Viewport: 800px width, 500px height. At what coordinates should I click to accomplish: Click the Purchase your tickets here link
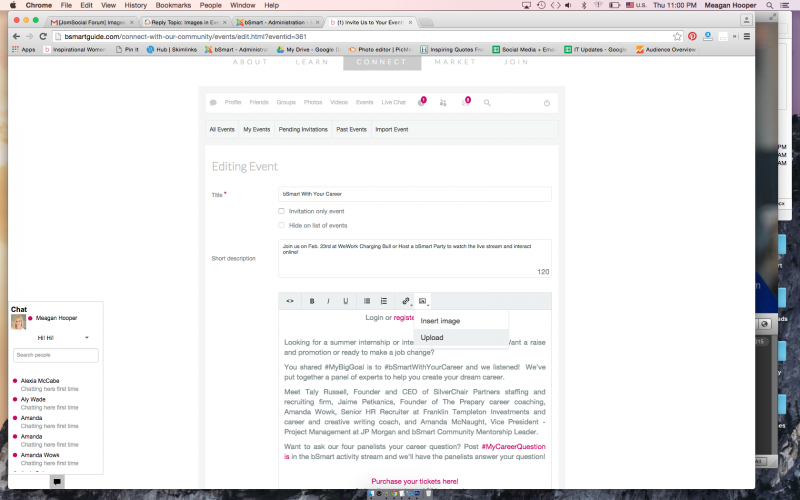[415, 481]
